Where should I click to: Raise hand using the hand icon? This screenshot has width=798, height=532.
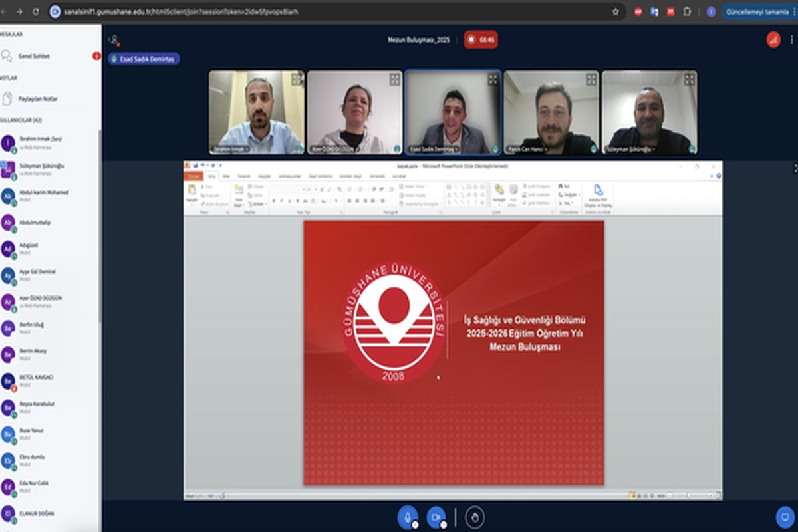pos(474,516)
